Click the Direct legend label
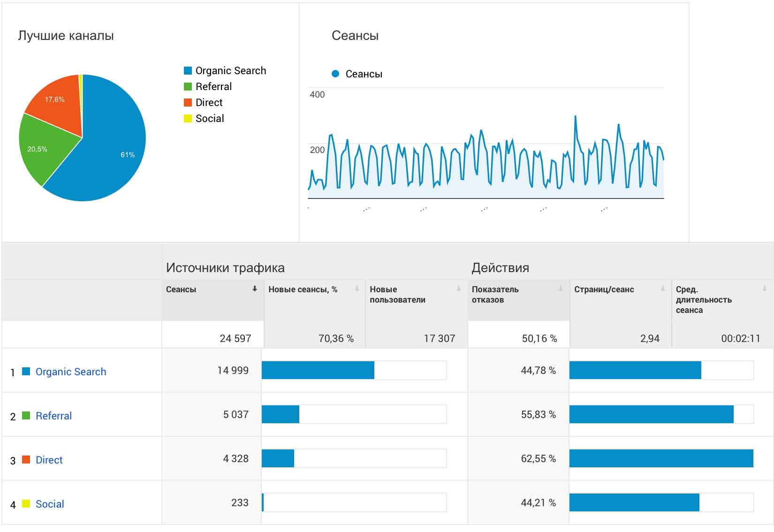Viewport: 774px width, 532px height. click(209, 103)
